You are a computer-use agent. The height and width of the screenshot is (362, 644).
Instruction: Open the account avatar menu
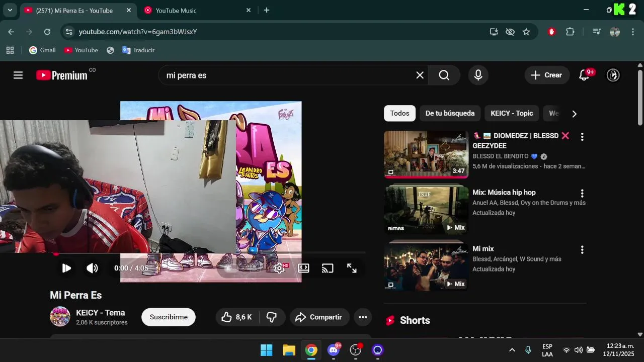[613, 75]
